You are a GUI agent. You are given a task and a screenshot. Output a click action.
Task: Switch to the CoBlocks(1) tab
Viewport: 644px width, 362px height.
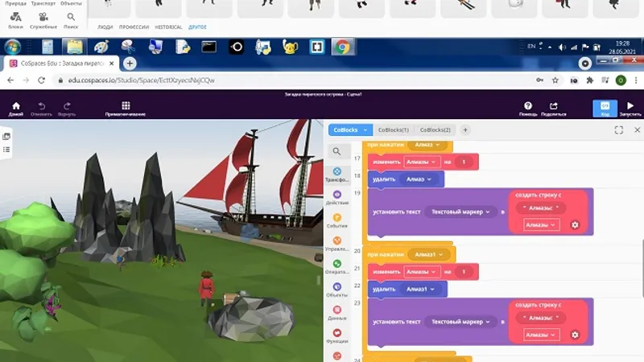pos(394,130)
